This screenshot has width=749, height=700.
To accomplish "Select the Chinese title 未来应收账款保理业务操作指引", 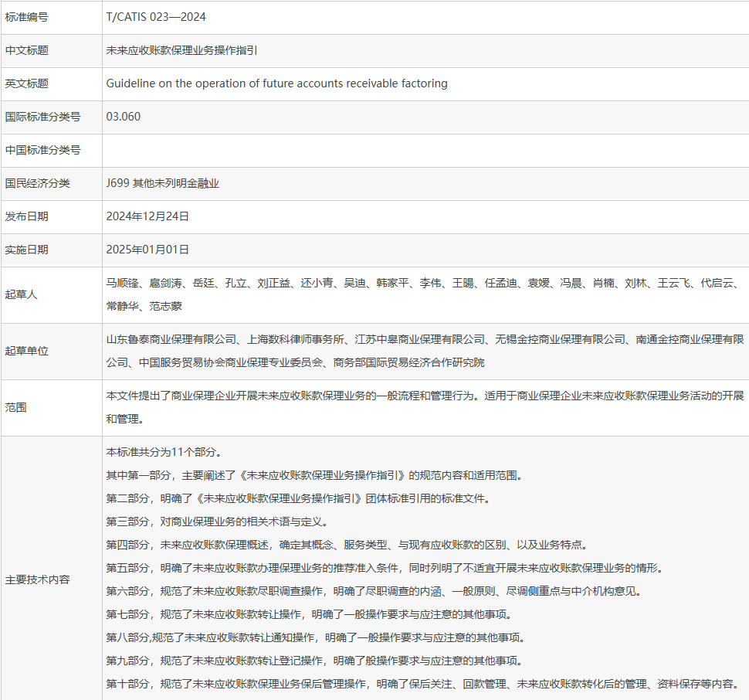I will pyautogui.click(x=181, y=50).
